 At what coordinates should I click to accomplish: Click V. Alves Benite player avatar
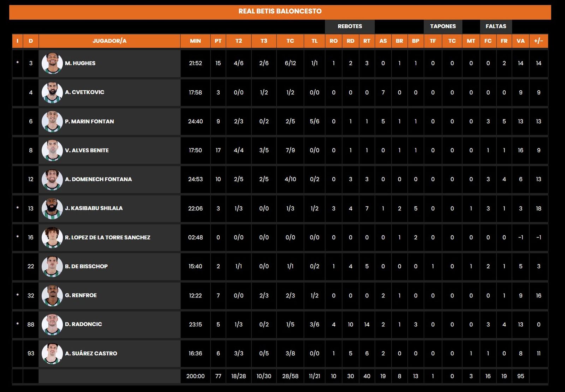coord(52,150)
